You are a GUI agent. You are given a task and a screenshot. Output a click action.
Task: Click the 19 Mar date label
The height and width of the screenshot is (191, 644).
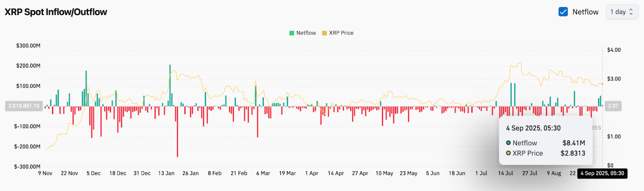[x=287, y=173]
